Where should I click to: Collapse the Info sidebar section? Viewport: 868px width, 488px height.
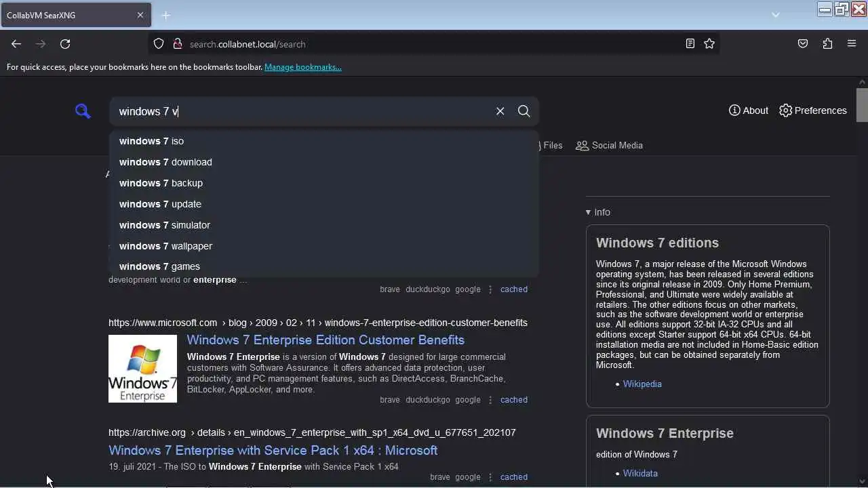[598, 212]
